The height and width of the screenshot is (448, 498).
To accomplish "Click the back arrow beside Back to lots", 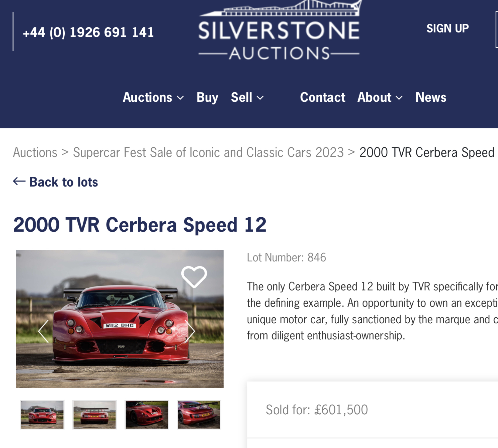I will pyautogui.click(x=19, y=182).
